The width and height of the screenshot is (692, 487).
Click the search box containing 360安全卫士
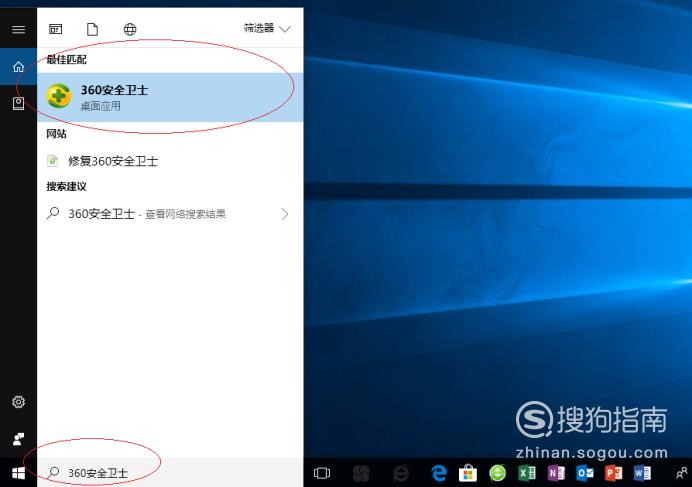click(x=170, y=473)
